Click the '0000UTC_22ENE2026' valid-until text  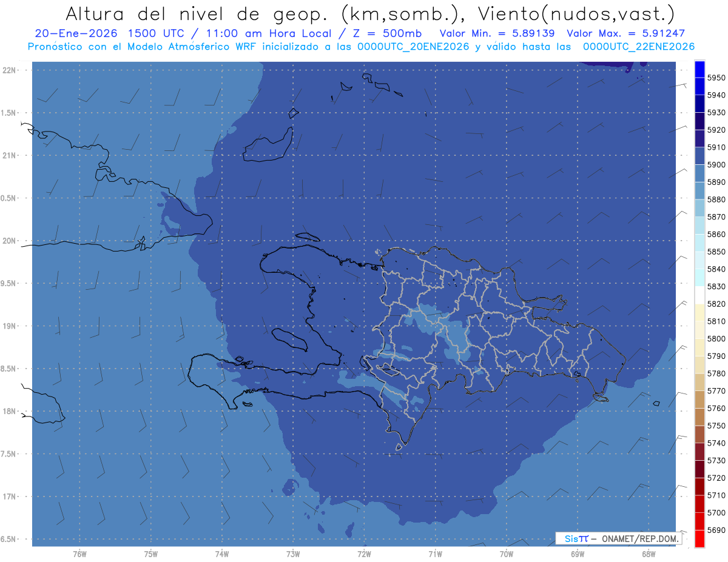639,47
